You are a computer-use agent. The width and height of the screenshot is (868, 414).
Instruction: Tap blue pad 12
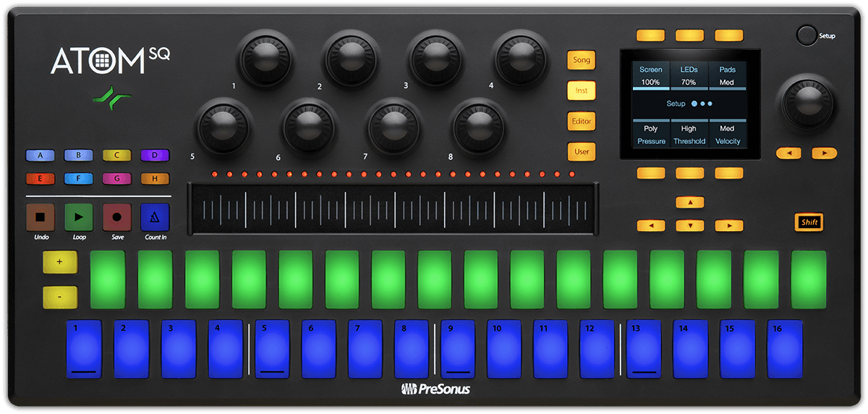(597, 349)
